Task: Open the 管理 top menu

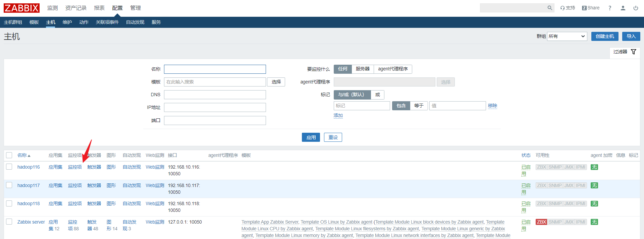Action: (136, 8)
